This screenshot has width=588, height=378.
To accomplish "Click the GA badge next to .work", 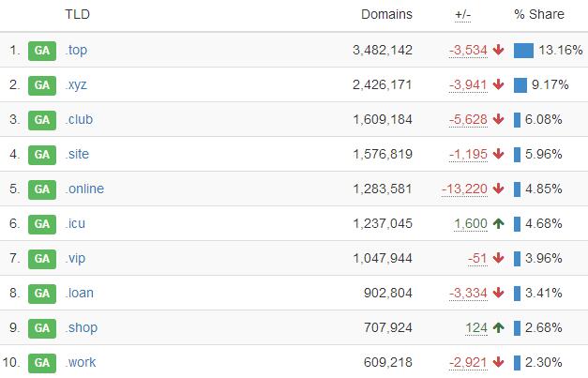I will 42,363.
